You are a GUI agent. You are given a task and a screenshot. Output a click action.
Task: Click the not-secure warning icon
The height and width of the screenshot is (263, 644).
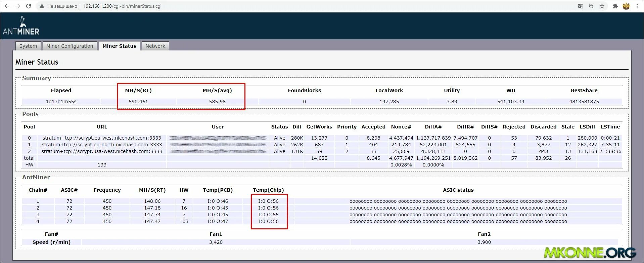point(42,6)
